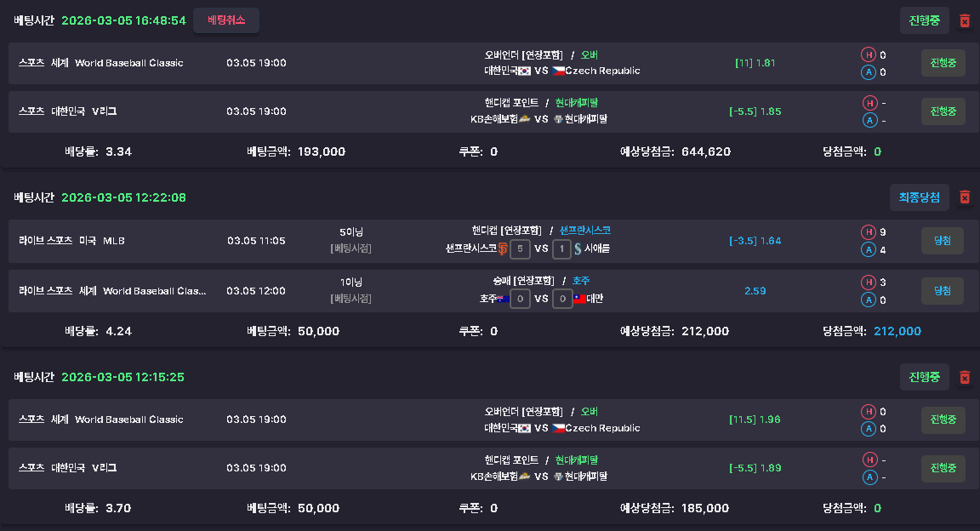Click the 센프란시스코 handicap pick link
Viewport: 980px width, 531px height.
pyautogui.click(x=585, y=231)
